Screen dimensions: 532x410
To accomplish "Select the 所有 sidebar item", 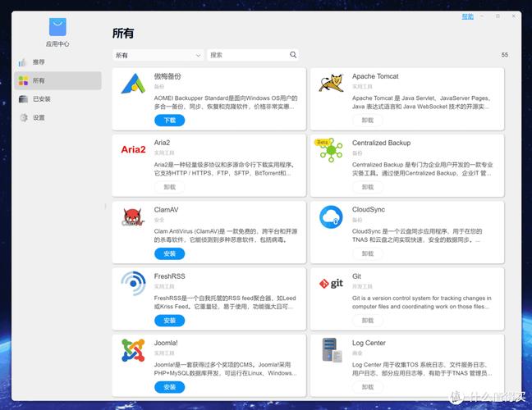I will tap(57, 80).
